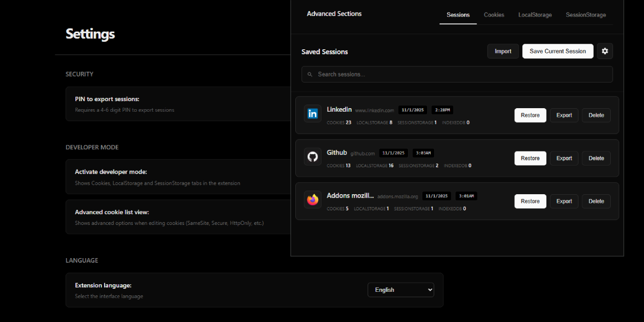Click the Advanced cookie list view label
Viewport: 644px width, 322px height.
[x=112, y=212]
